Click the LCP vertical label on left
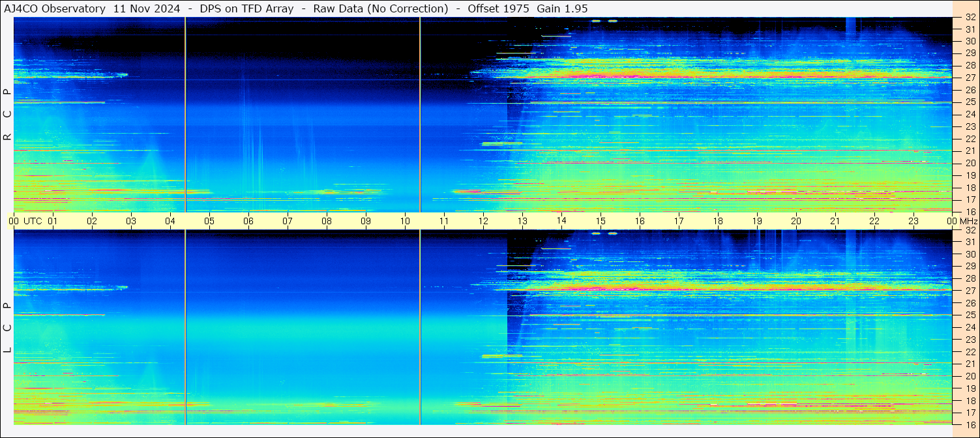Screen dimensions: 980x438 [7, 327]
